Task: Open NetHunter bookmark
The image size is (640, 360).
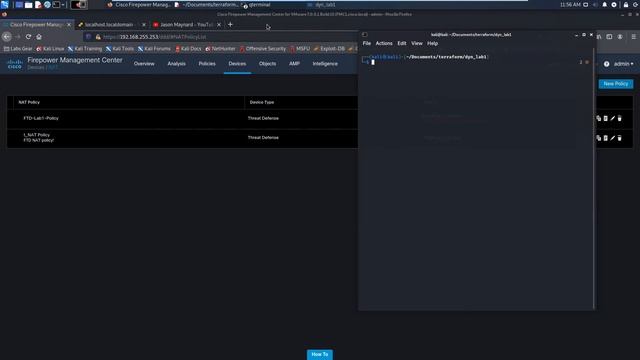Action: coord(220,49)
